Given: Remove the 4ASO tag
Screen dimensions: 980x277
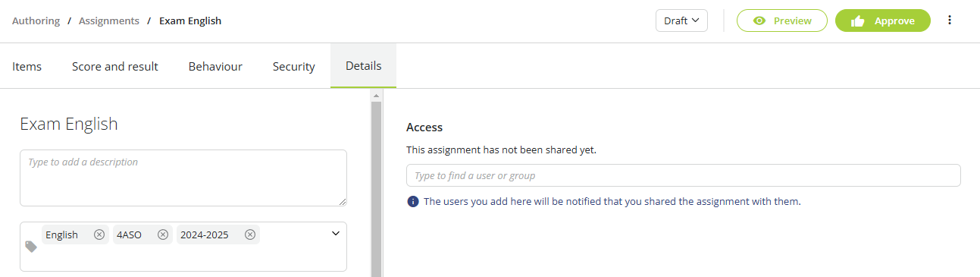Looking at the screenshot, I should [x=163, y=235].
